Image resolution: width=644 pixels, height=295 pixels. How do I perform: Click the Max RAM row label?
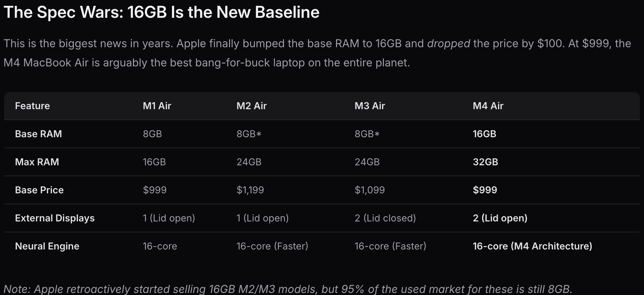coord(37,162)
